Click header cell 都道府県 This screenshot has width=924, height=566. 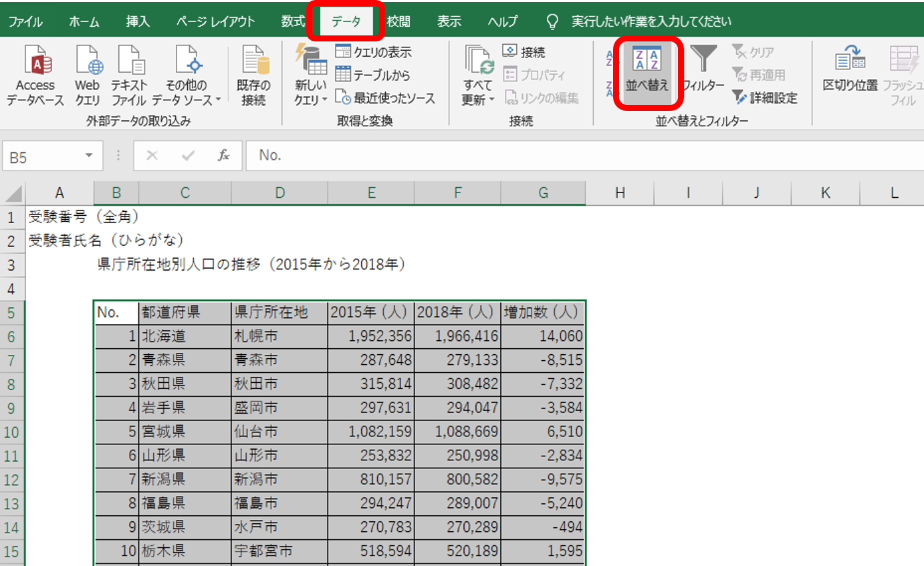(x=185, y=313)
